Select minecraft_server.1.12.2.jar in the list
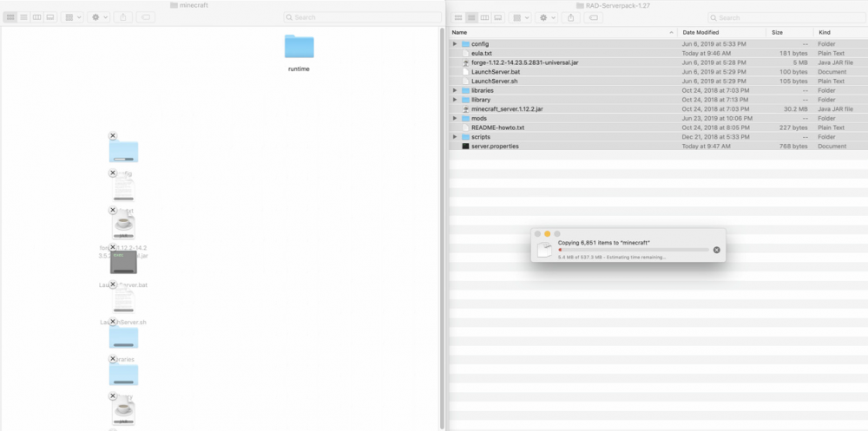This screenshot has width=868, height=431. click(658, 109)
